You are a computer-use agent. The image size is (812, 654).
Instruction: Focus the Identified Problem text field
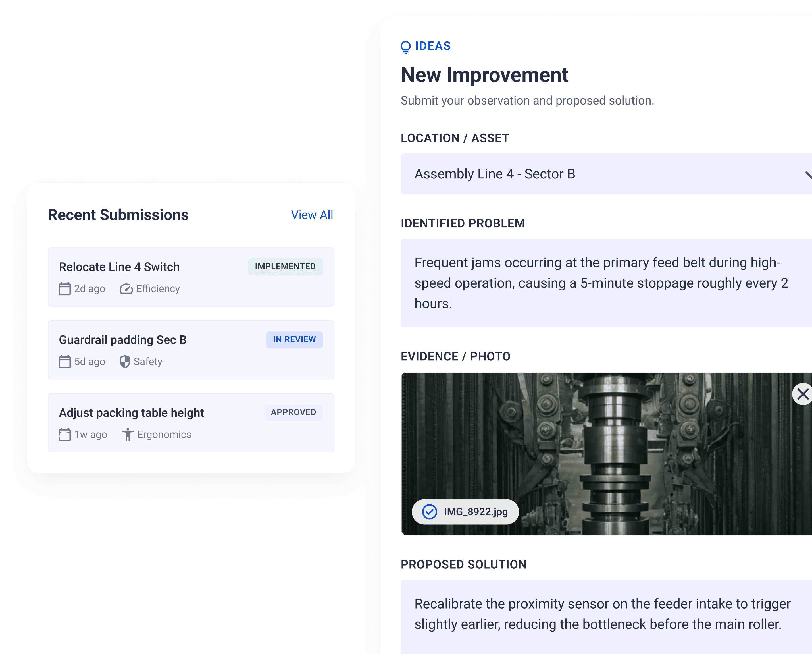[x=606, y=283]
